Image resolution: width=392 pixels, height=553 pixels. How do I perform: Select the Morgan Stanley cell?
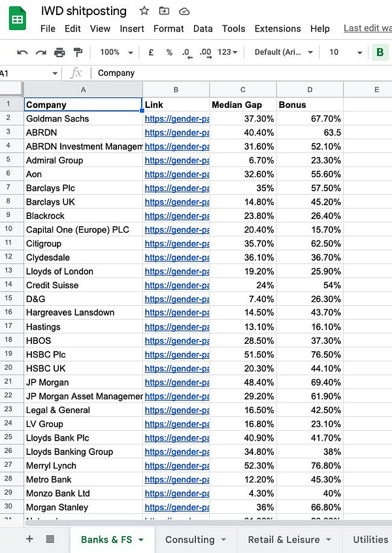point(83,507)
